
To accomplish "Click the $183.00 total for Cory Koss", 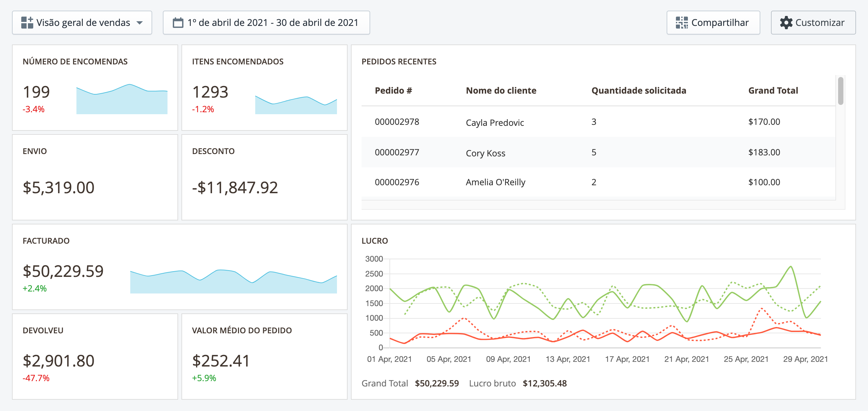I will coord(764,152).
